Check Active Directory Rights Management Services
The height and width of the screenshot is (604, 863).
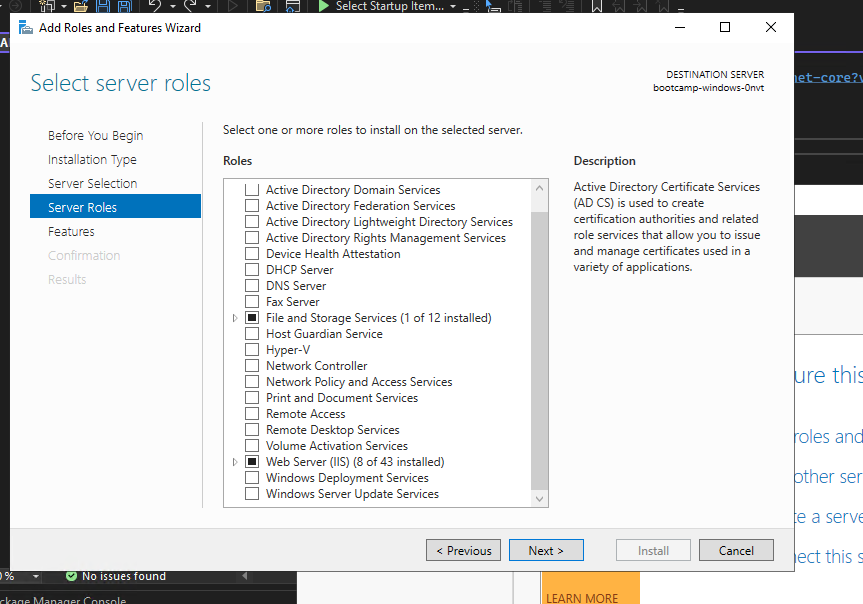click(x=252, y=238)
